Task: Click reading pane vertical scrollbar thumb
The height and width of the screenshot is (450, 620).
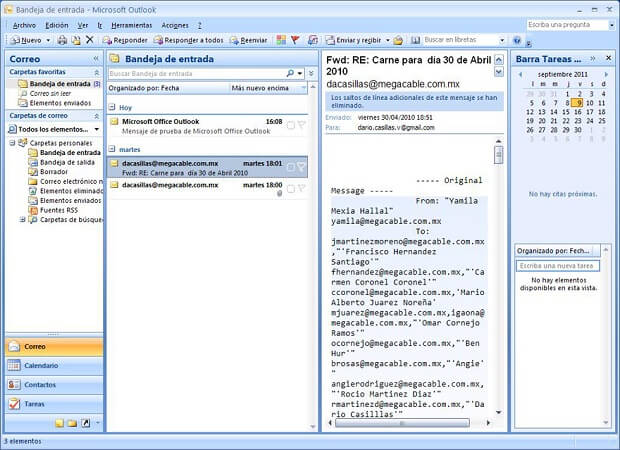Action: click(x=499, y=155)
